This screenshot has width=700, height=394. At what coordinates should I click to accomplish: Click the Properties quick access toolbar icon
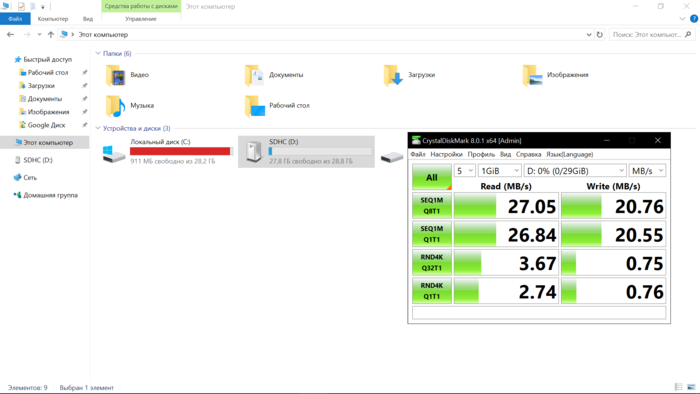coord(21,6)
